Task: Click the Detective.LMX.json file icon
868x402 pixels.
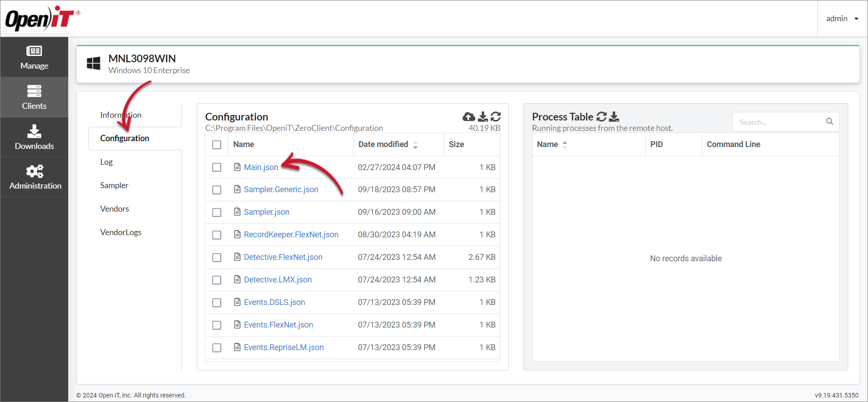Action: click(x=237, y=279)
